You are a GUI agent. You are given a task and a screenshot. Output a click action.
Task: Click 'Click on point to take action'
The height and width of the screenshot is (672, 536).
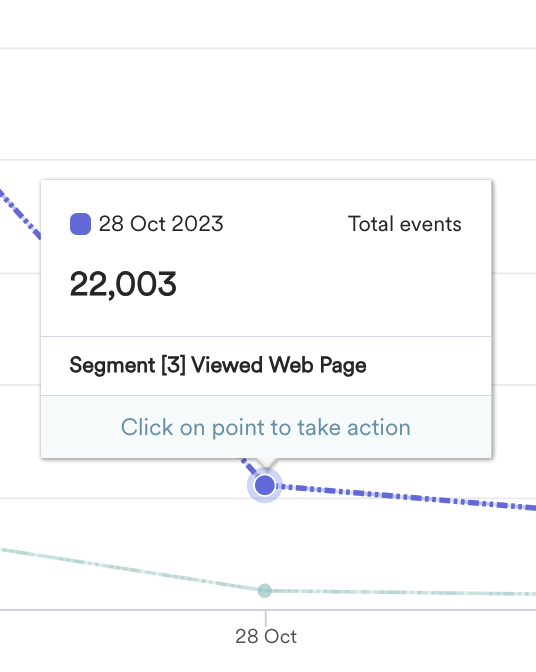(x=266, y=427)
